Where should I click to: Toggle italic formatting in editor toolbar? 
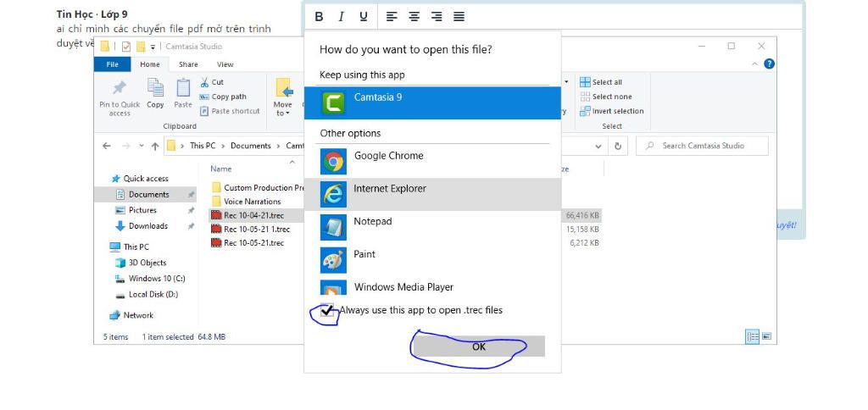[x=341, y=17]
